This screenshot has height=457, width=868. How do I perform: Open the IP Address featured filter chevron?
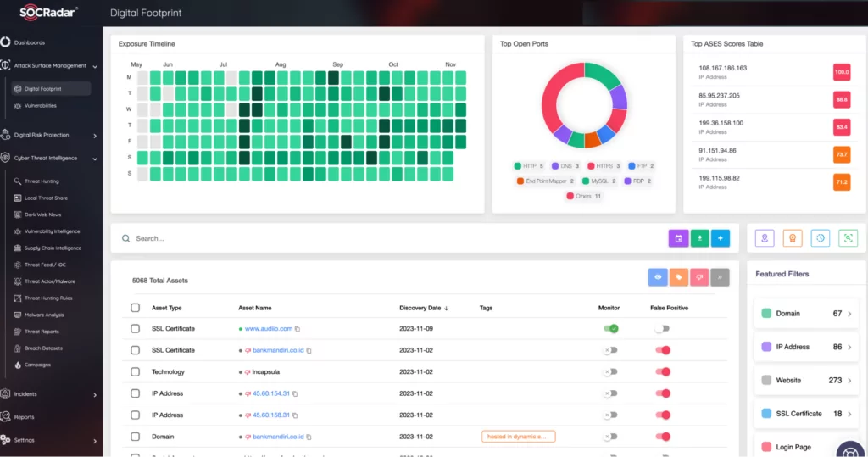click(x=849, y=348)
